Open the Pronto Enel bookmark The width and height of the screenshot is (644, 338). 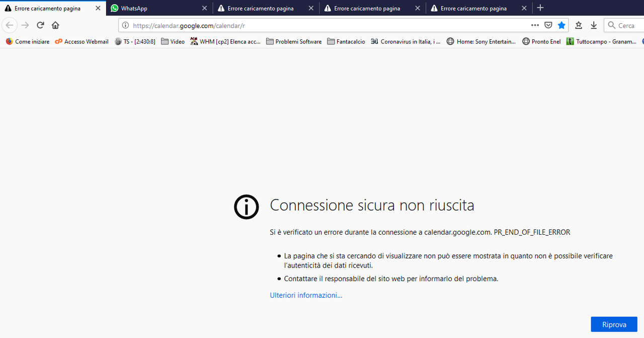point(541,41)
